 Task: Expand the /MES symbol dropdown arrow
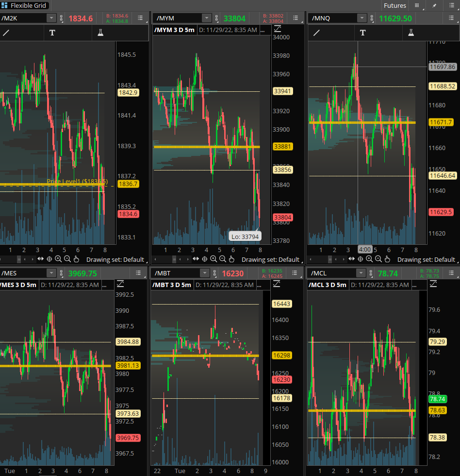pyautogui.click(x=51, y=273)
